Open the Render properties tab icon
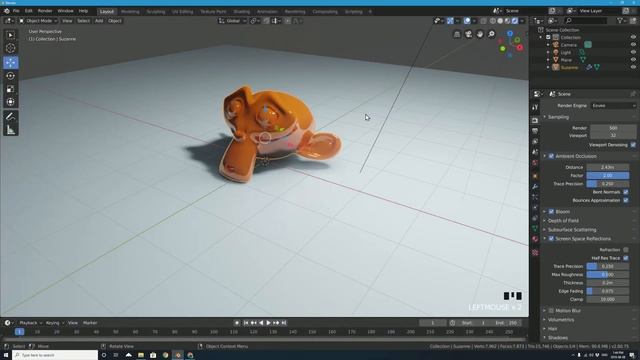Image resolution: width=640 pixels, height=360 pixels. 535,120
